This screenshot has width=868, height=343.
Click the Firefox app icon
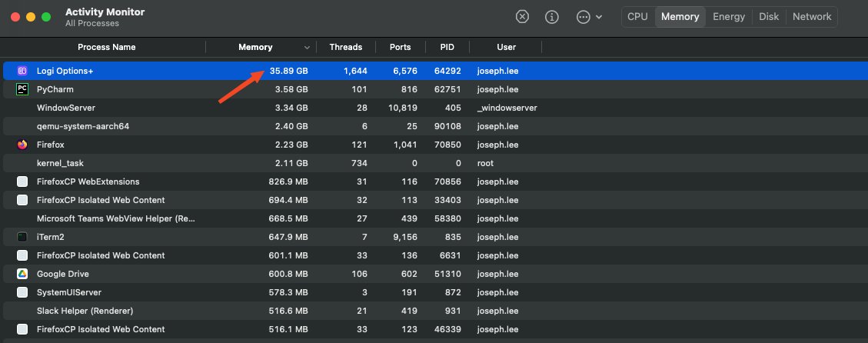pos(22,145)
